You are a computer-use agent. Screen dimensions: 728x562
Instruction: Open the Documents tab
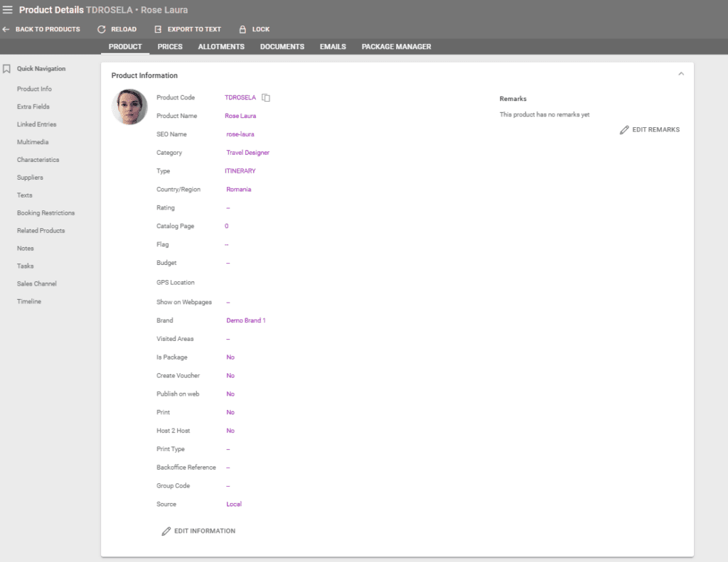282,47
